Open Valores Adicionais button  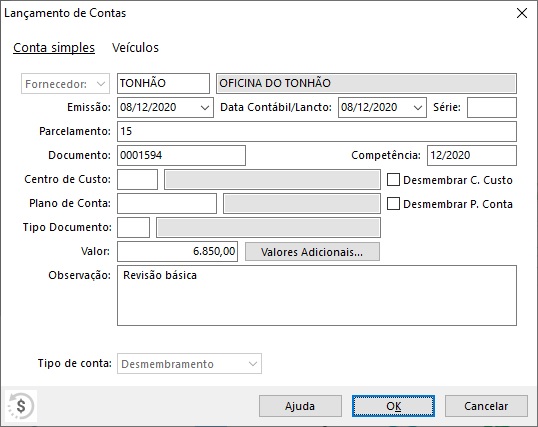[312, 252]
